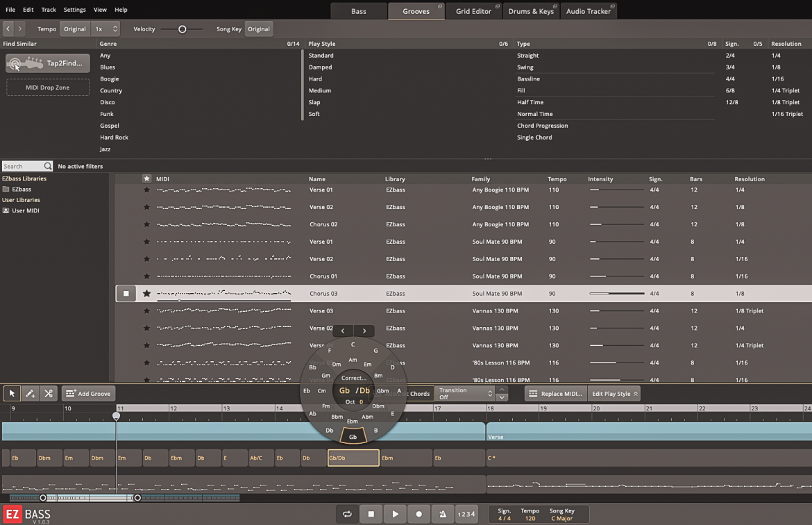The image size is (812, 525).
Task: Filter type by Bassline
Action: click(528, 78)
